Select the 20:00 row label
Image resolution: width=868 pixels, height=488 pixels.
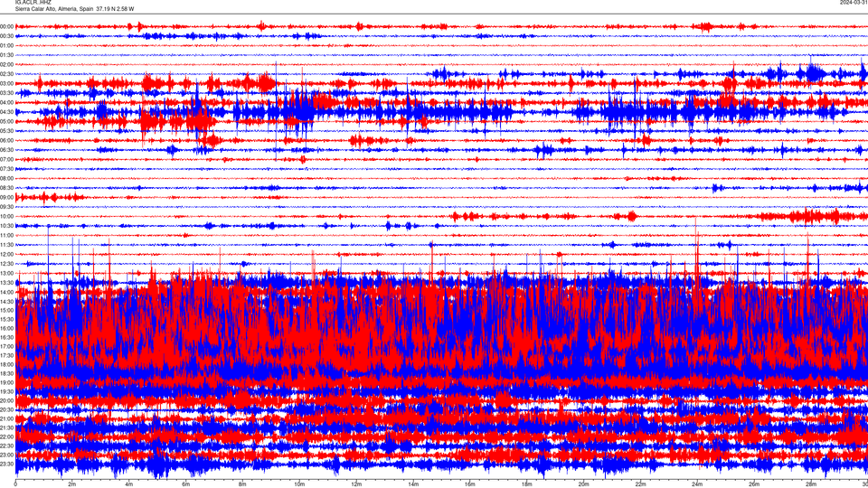pyautogui.click(x=7, y=400)
